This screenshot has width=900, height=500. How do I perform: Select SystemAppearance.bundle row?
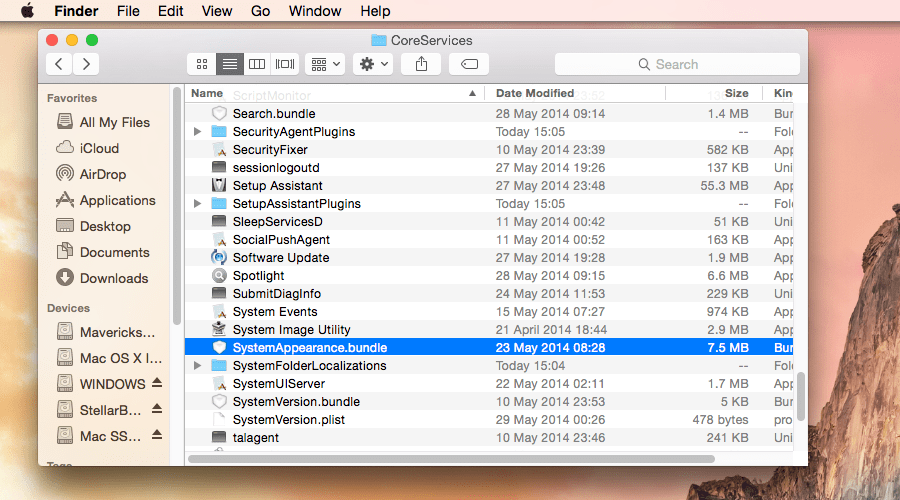pyautogui.click(x=489, y=348)
